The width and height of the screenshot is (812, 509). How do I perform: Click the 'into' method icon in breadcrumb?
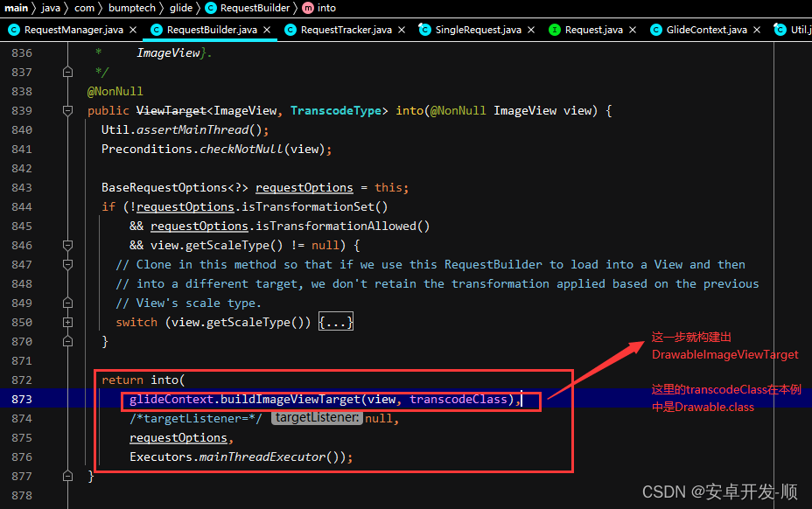[x=307, y=8]
